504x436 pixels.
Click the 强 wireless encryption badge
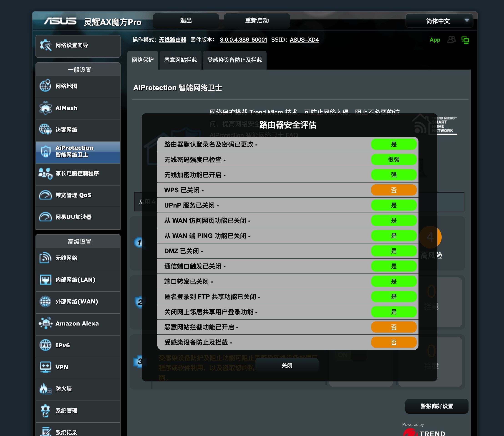pyautogui.click(x=394, y=175)
